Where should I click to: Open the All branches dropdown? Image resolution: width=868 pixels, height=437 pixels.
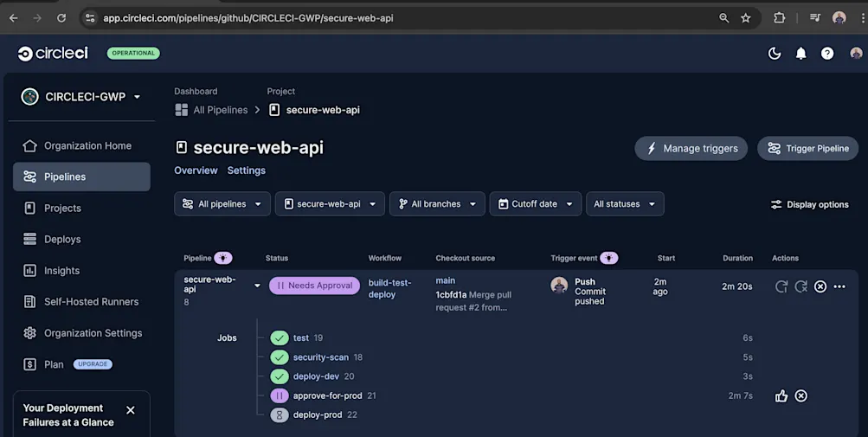tap(437, 204)
